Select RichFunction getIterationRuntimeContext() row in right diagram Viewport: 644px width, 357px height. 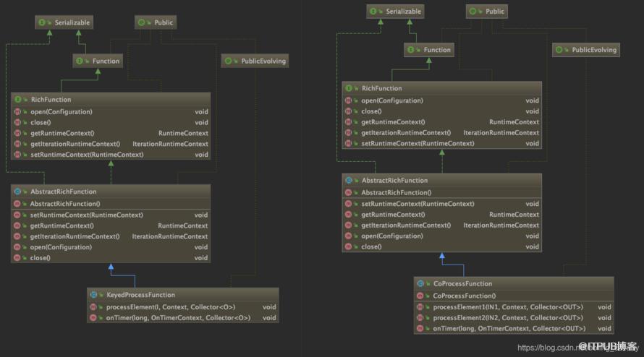[442, 132]
